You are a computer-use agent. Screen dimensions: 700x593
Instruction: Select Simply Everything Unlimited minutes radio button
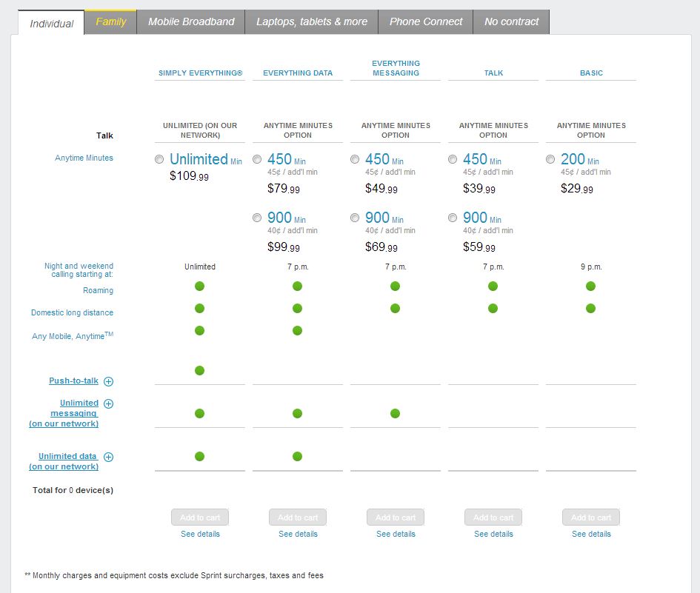point(160,159)
